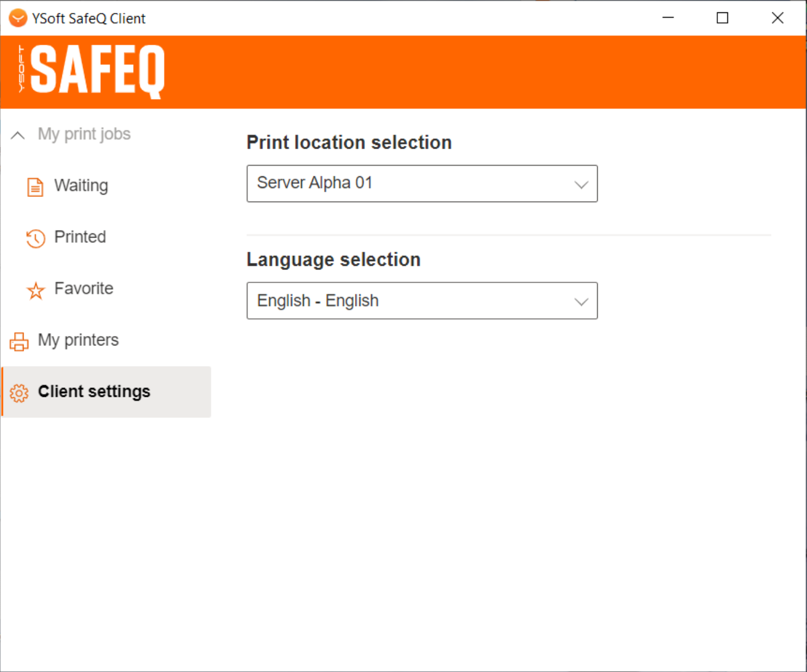Open the My printers section label
This screenshot has width=807, height=672.
[78, 340]
